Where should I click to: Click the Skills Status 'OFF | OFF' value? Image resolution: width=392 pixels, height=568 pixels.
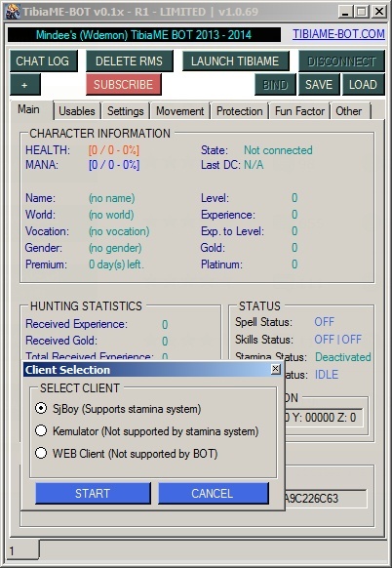[x=338, y=339]
